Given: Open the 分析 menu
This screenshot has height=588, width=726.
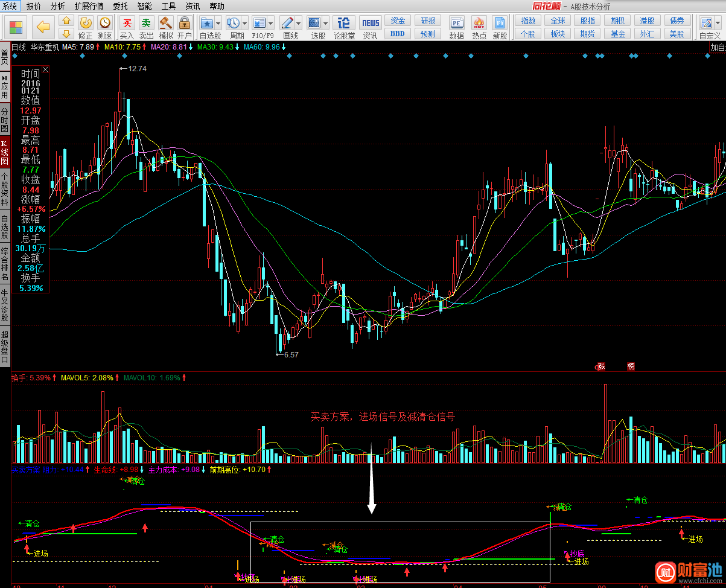Looking at the screenshot, I should [57, 6].
